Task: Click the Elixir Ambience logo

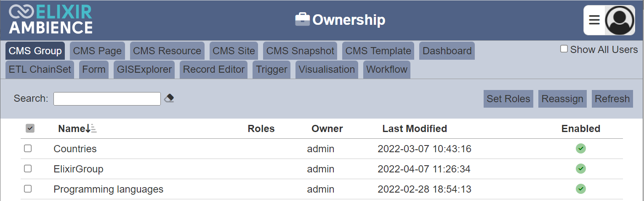Action: tap(51, 19)
